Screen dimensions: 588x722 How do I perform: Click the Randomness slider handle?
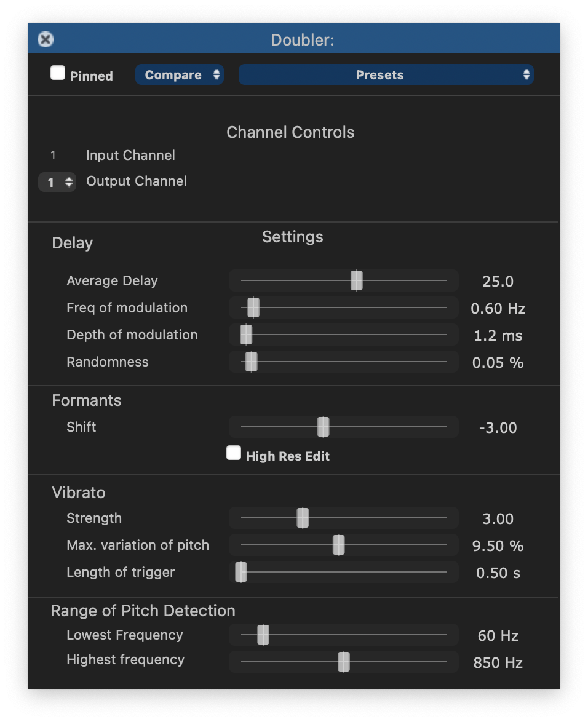coord(251,362)
